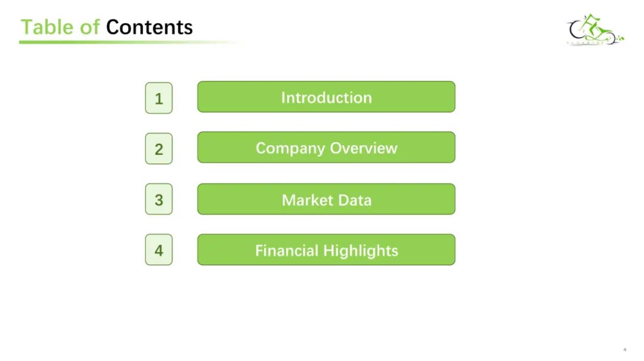644x361 pixels.
Task: Open the Financial Highlights section
Action: 326,250
